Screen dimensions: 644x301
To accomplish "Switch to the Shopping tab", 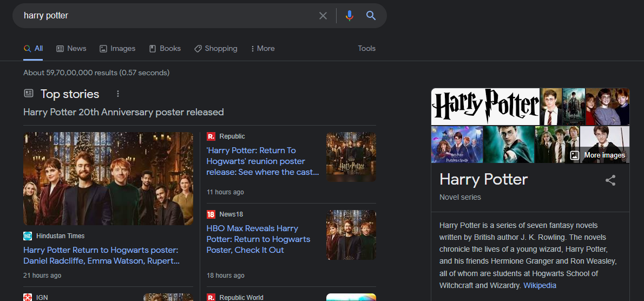I will pos(215,49).
